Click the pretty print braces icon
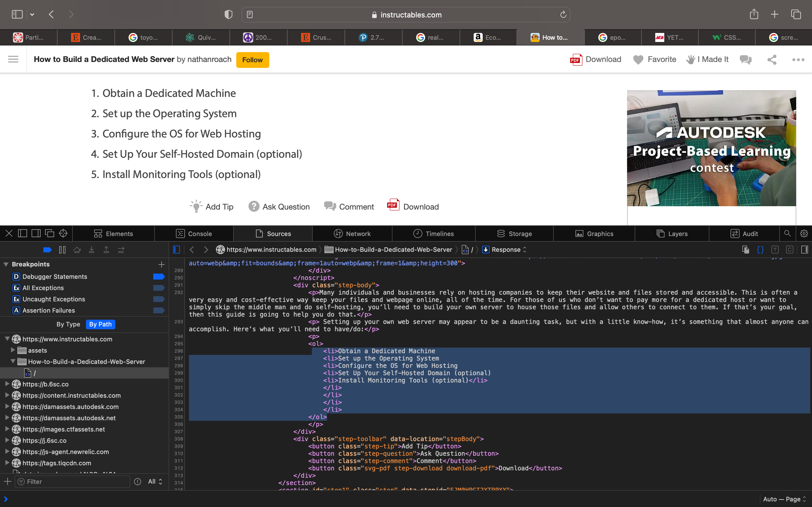 [760, 250]
